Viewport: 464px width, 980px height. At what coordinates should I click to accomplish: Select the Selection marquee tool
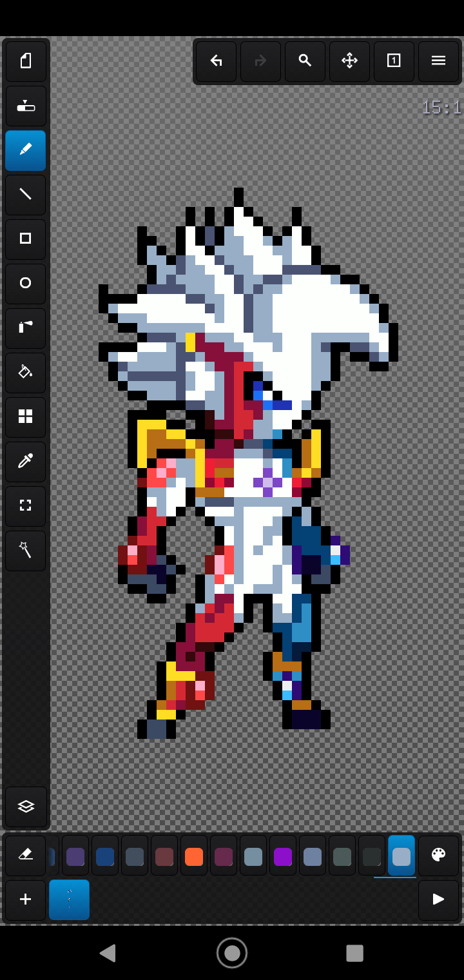pos(26,506)
